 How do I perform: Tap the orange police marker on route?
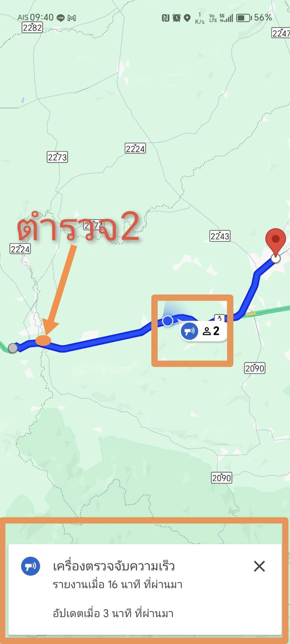point(43,340)
